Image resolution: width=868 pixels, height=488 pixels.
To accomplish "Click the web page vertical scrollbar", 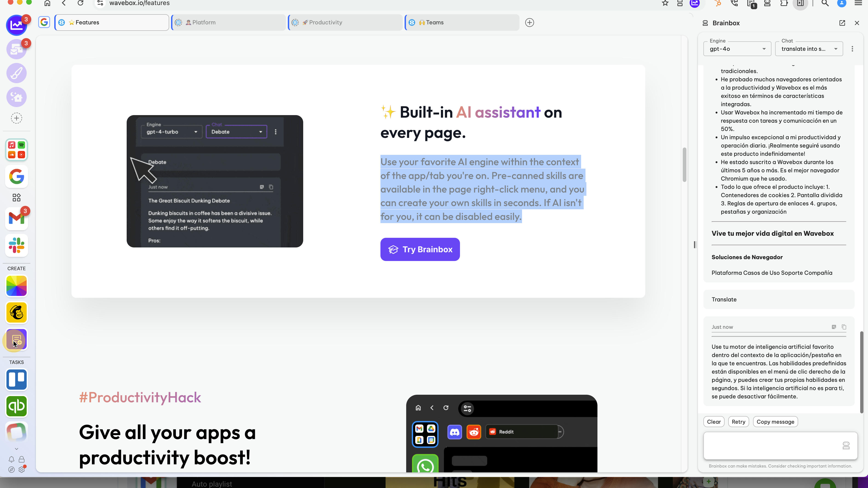I will 684,165.
